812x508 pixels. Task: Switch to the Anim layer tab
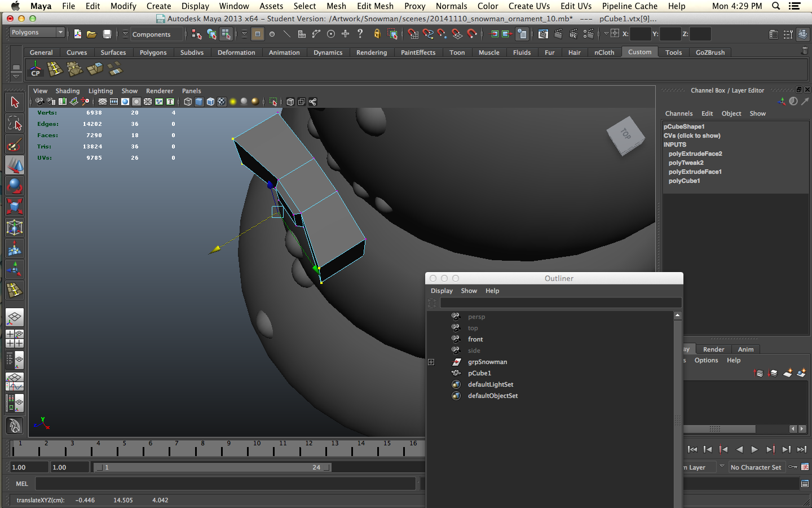[x=745, y=349]
